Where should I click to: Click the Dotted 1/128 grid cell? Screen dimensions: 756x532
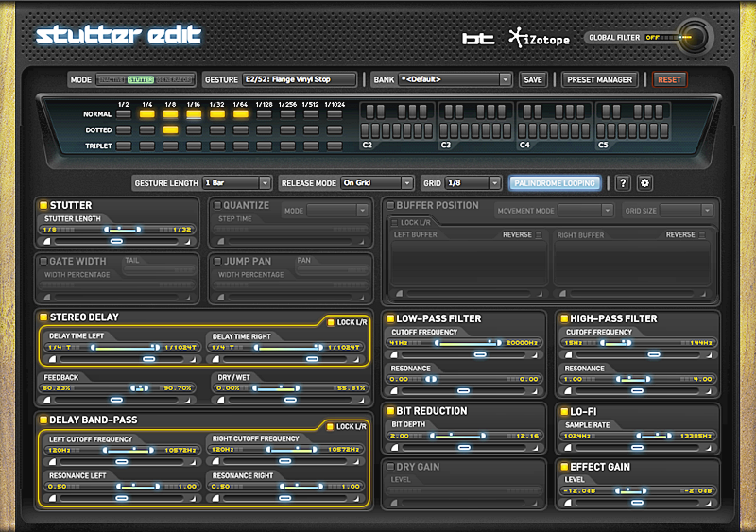pos(265,129)
